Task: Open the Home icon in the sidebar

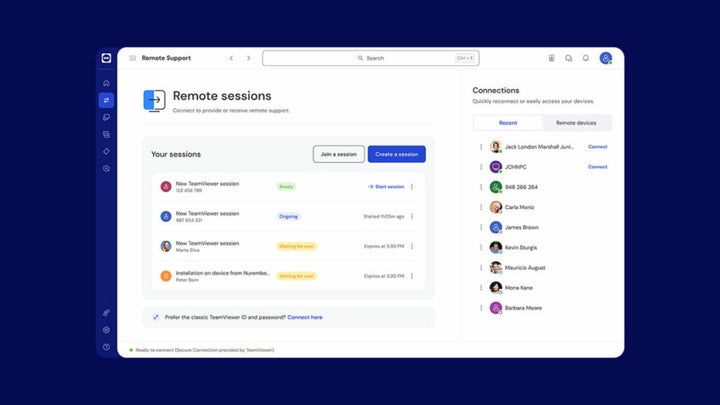Action: [x=106, y=83]
